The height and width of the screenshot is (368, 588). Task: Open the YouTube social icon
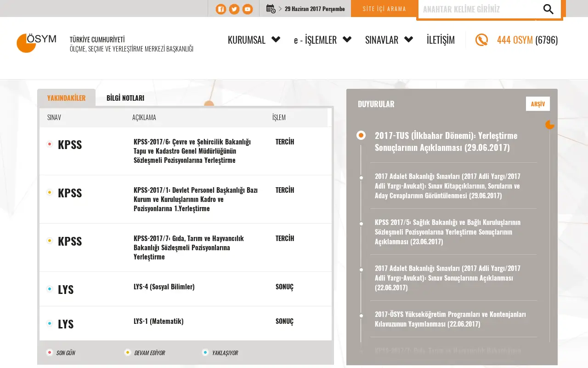point(248,9)
